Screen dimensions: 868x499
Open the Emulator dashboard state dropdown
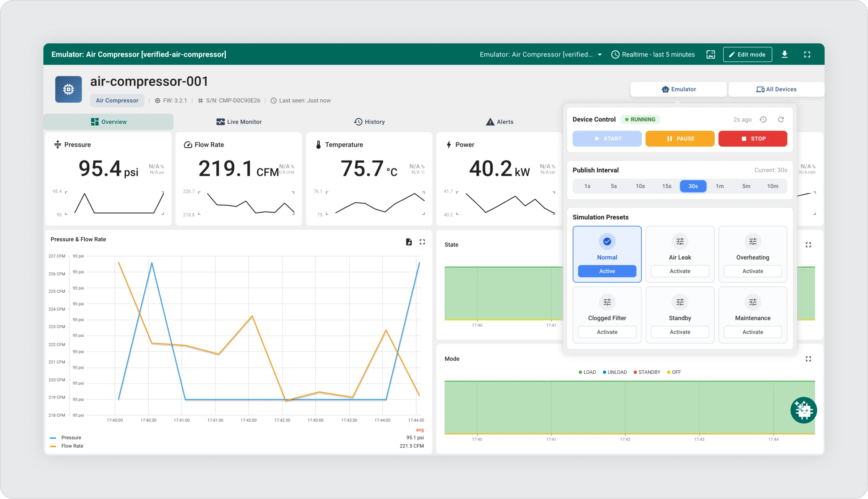540,54
